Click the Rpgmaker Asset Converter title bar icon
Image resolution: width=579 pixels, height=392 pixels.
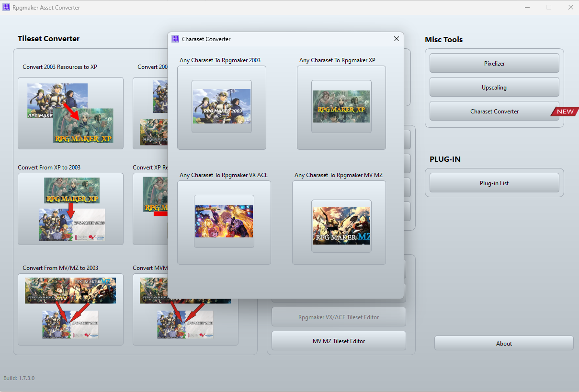7,8
